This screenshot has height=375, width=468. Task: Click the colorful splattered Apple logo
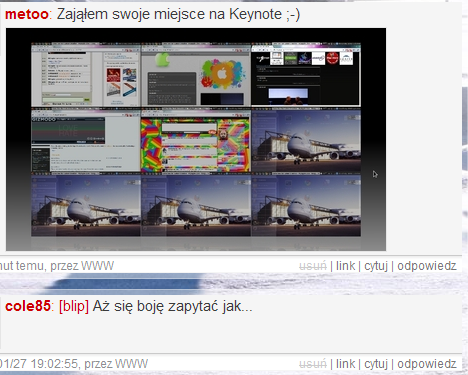[x=223, y=74]
